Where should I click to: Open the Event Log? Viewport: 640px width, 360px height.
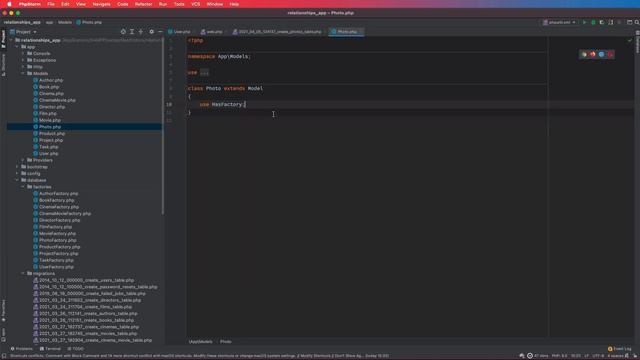click(x=620, y=349)
